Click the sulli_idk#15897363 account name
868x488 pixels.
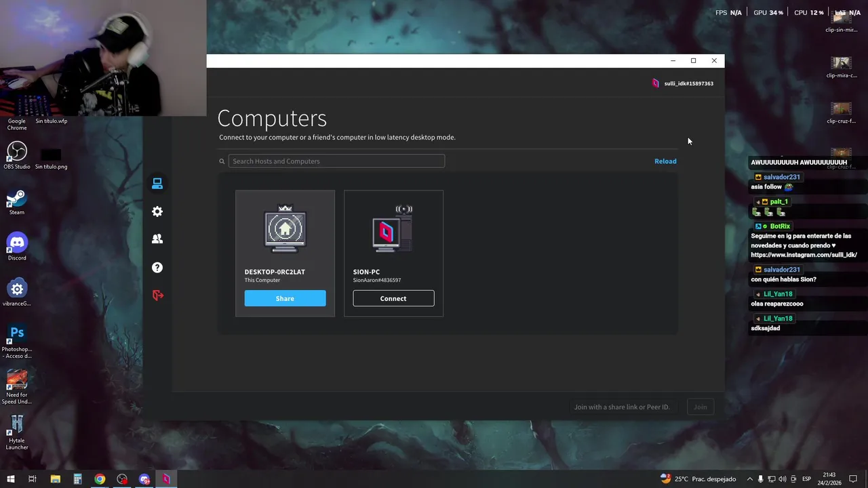688,83
